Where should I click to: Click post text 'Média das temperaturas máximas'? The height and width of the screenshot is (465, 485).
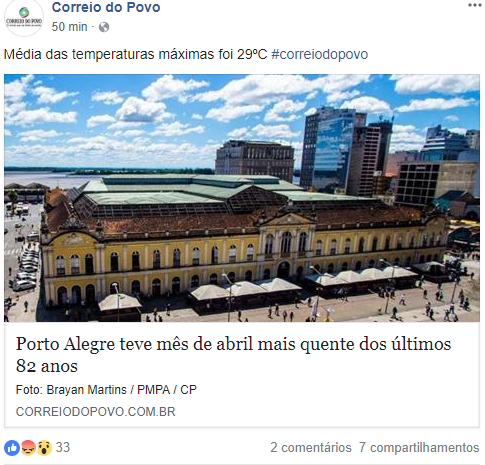click(x=136, y=54)
